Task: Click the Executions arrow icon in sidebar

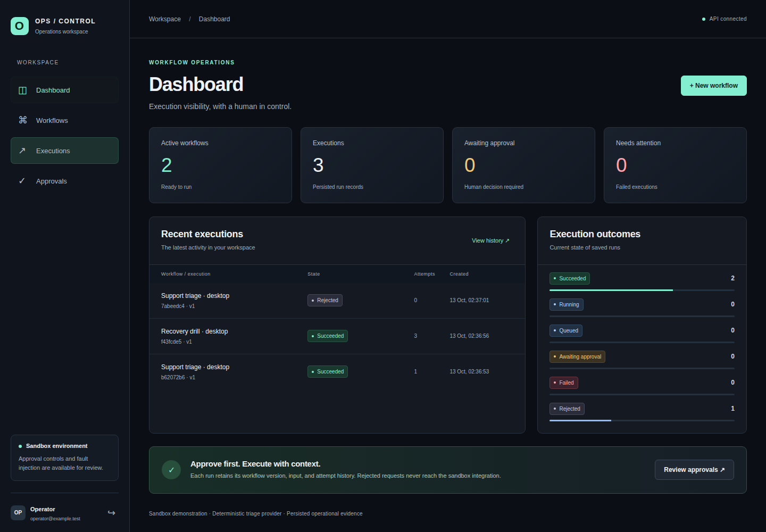Action: [22, 151]
